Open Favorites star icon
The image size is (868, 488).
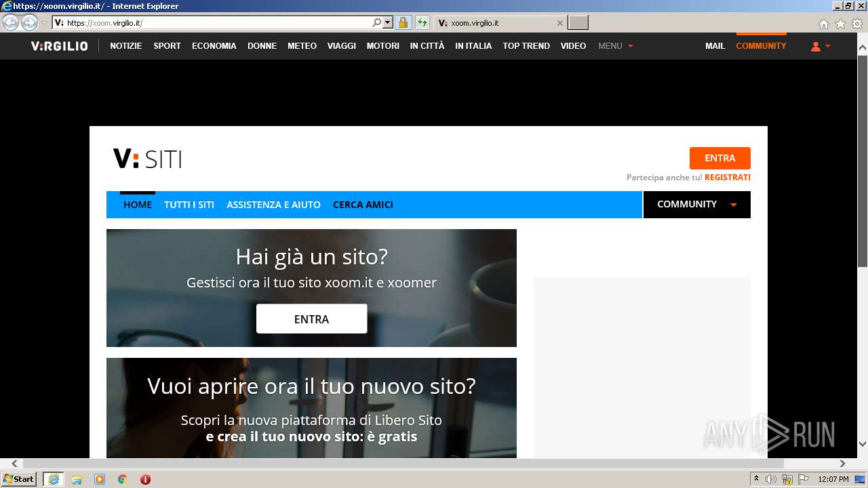pyautogui.click(x=840, y=24)
